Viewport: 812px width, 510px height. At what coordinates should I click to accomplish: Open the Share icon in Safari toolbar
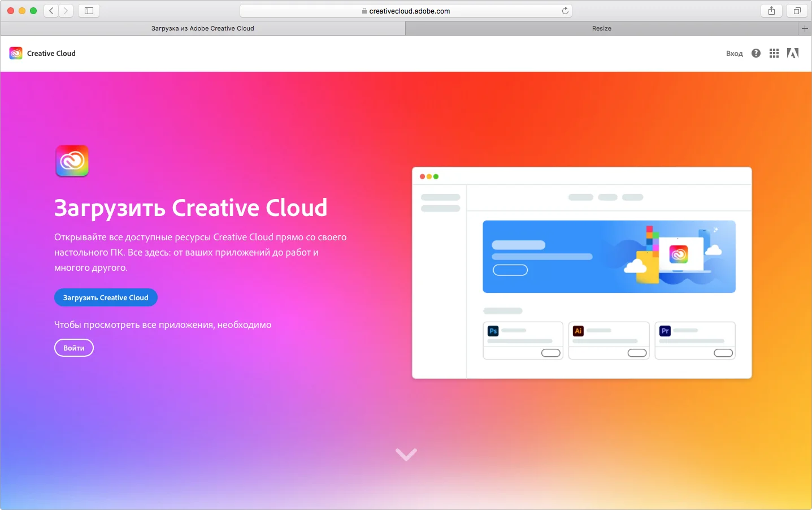(771, 11)
